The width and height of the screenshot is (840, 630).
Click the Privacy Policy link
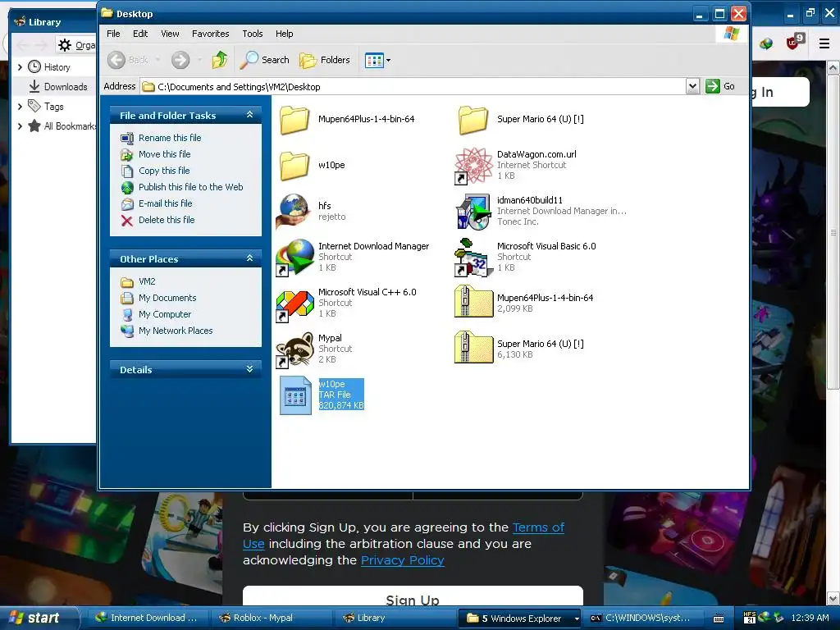(402, 560)
